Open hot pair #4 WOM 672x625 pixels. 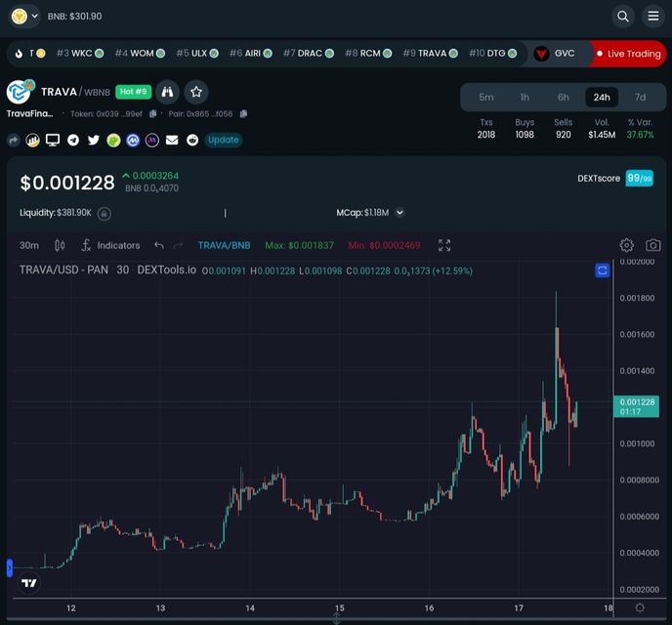click(x=140, y=53)
